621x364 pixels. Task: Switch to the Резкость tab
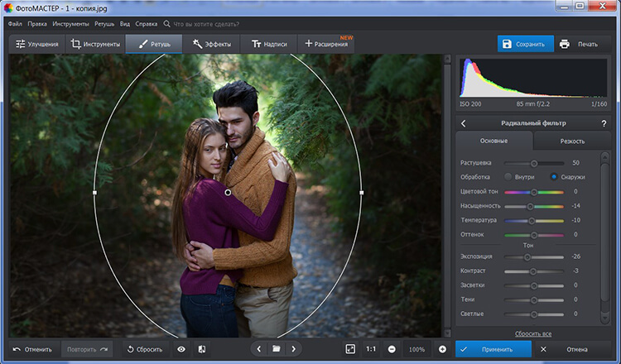point(571,141)
